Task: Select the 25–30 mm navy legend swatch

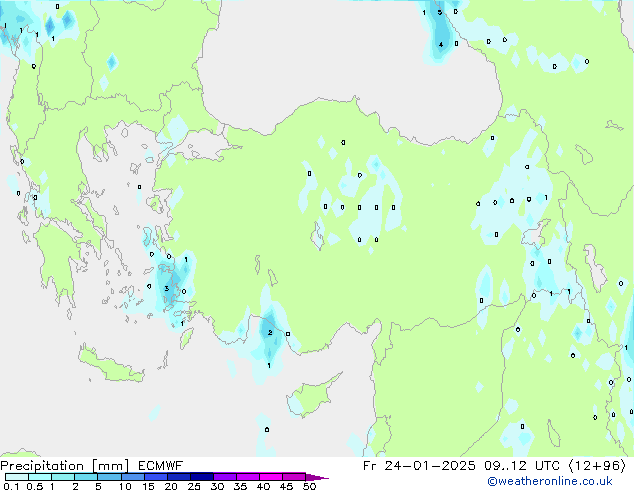Action: tap(202, 477)
